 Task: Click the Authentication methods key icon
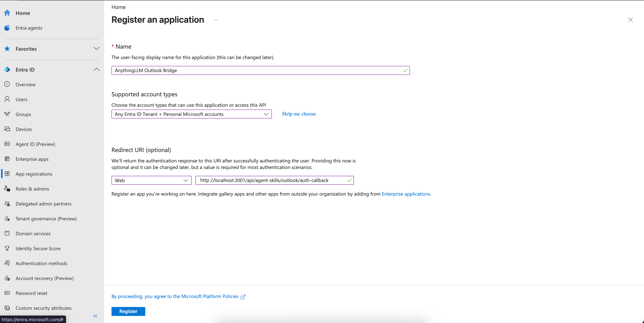[x=7, y=263]
